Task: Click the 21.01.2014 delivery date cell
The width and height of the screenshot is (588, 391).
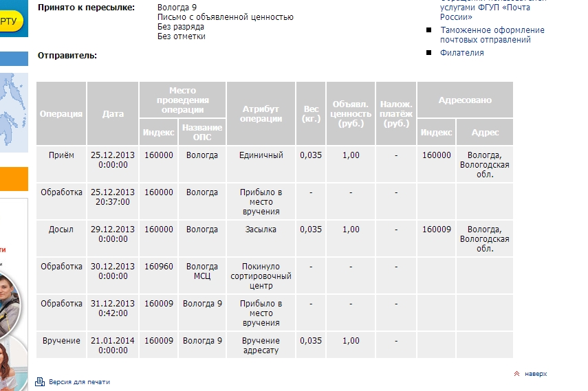Action: click(113, 345)
